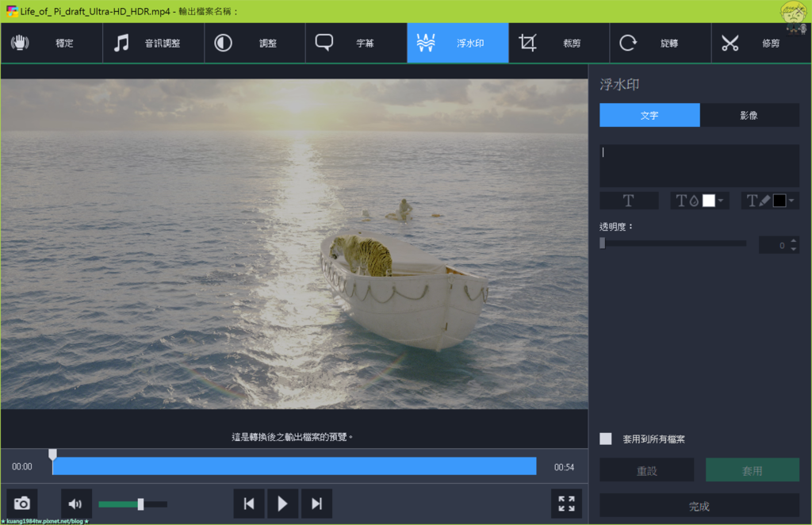
Task: Increase transparency value with up arrow
Action: pos(793,241)
